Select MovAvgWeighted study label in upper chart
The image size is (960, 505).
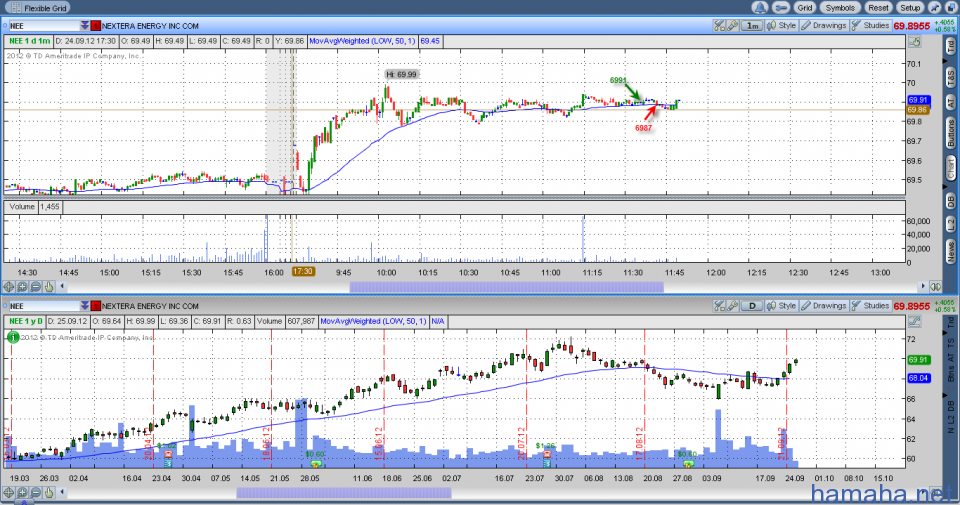coord(362,41)
